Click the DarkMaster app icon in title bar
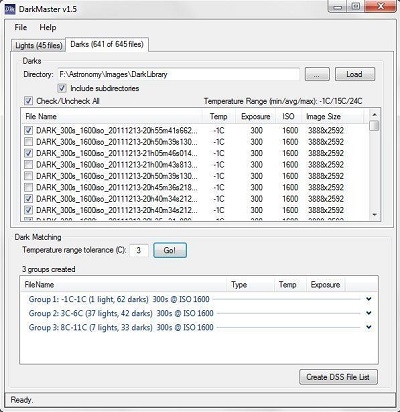The height and width of the screenshot is (412, 400). coord(10,9)
